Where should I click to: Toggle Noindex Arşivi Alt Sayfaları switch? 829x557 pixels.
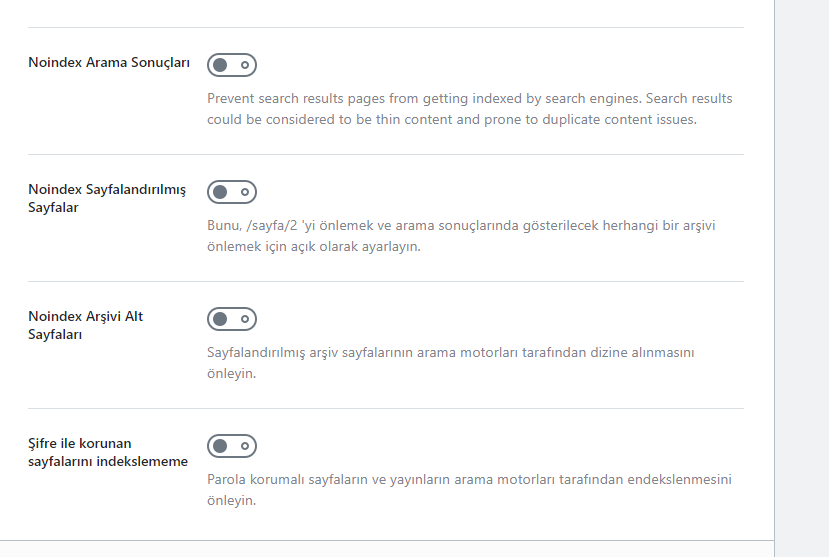coord(232,319)
